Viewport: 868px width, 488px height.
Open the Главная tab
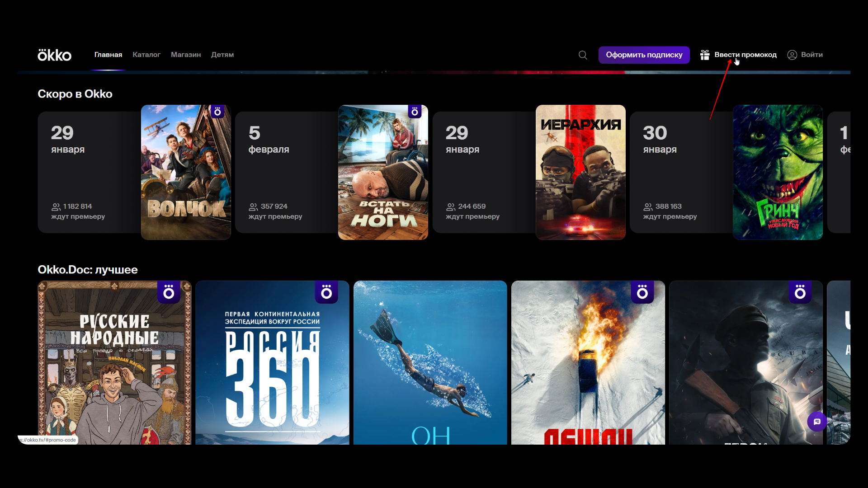click(108, 55)
